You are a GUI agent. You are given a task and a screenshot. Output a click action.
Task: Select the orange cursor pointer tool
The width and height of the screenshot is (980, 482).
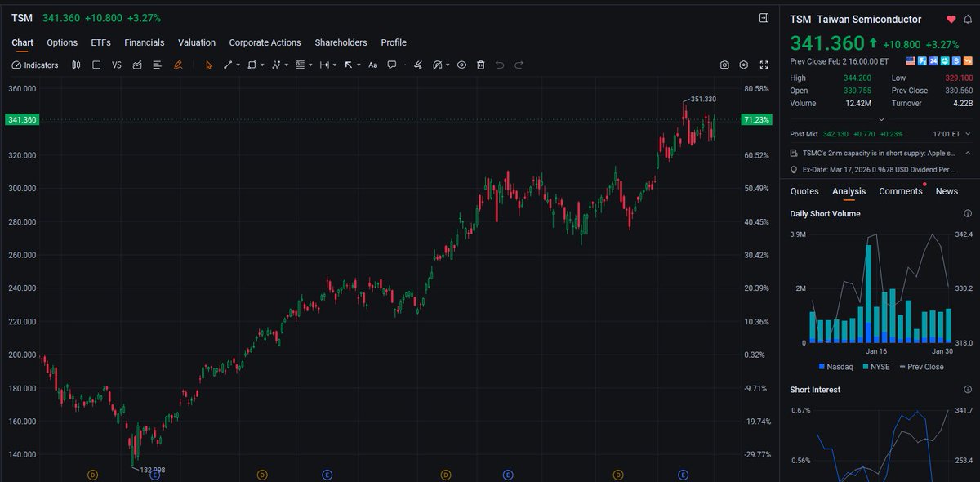click(x=209, y=65)
